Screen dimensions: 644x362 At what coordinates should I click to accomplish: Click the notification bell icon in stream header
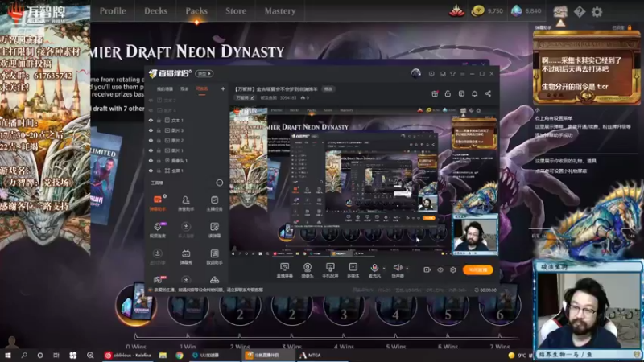pos(474,93)
